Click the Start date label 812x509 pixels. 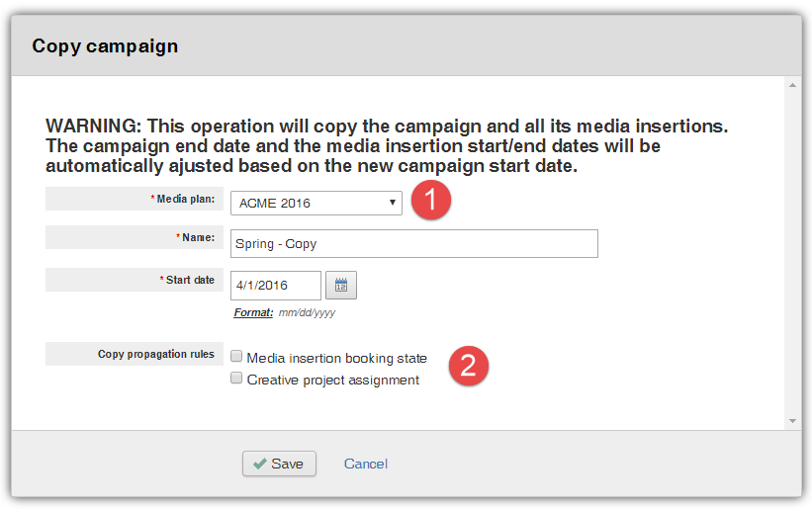tap(190, 280)
